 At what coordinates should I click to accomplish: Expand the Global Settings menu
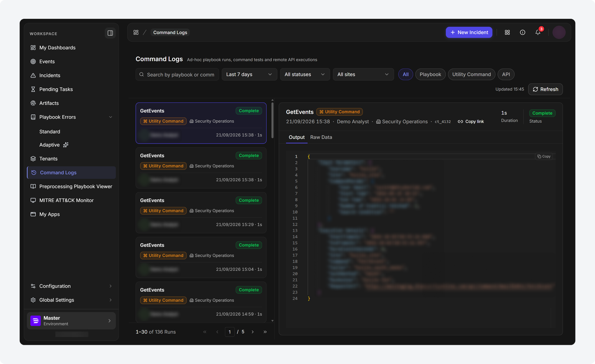coord(71,300)
